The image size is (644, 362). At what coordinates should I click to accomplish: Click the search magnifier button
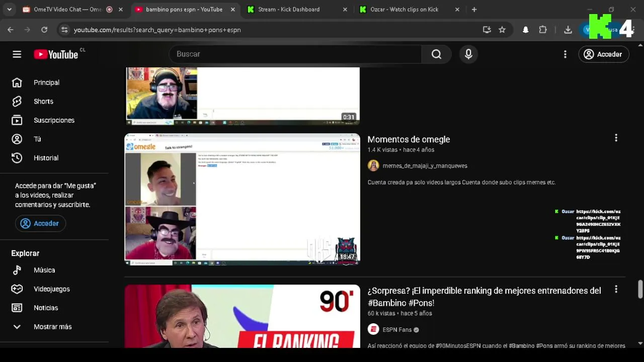point(436,54)
